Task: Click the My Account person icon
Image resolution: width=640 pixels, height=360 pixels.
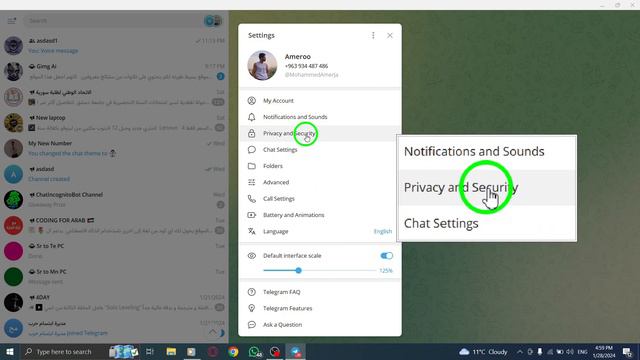Action: click(x=252, y=100)
